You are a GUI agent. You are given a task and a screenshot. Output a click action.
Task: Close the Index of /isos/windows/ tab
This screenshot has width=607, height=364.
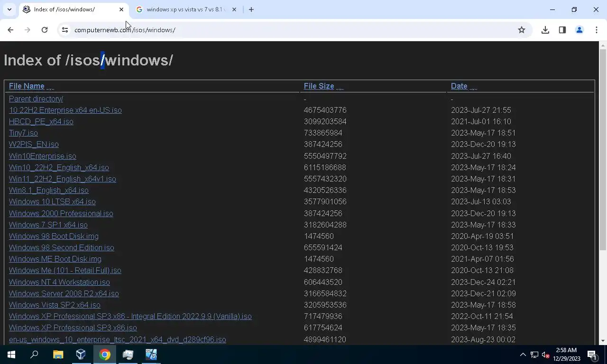pyautogui.click(x=121, y=9)
